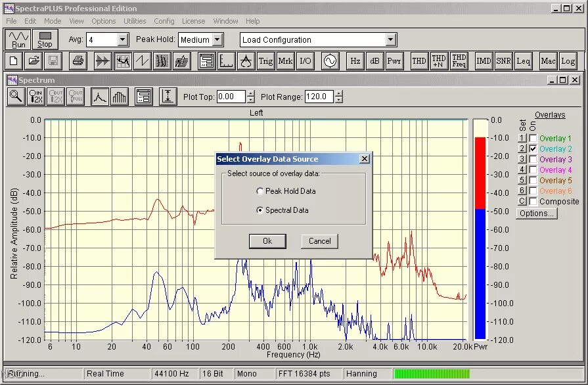
Task: Click the Pwr total power button
Action: [394, 61]
